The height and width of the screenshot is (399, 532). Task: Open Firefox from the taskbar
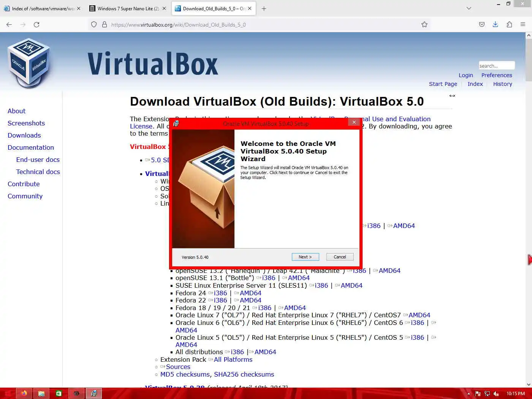(24, 393)
